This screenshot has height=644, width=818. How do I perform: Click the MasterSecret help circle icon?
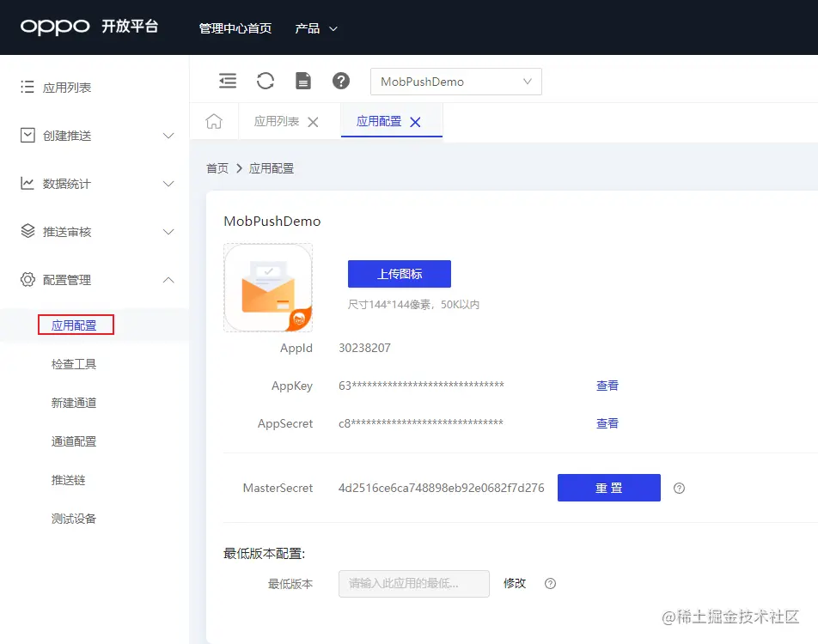pos(679,488)
